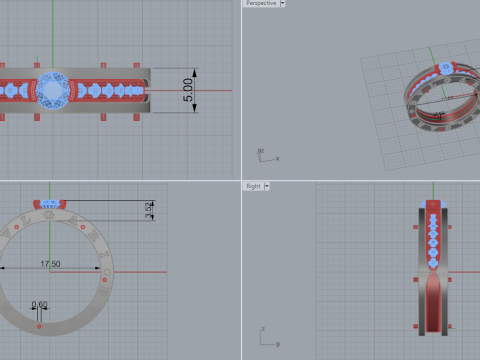Open the Perspective viewport dropdown arrow
480x360 pixels.
(282, 3)
